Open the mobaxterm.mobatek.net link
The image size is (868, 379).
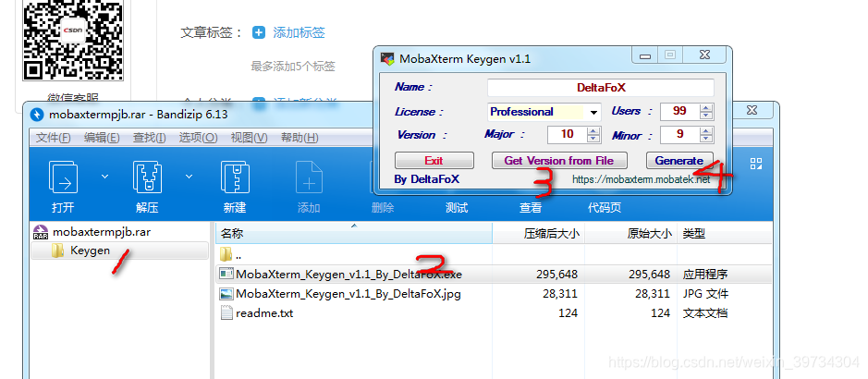tap(641, 179)
